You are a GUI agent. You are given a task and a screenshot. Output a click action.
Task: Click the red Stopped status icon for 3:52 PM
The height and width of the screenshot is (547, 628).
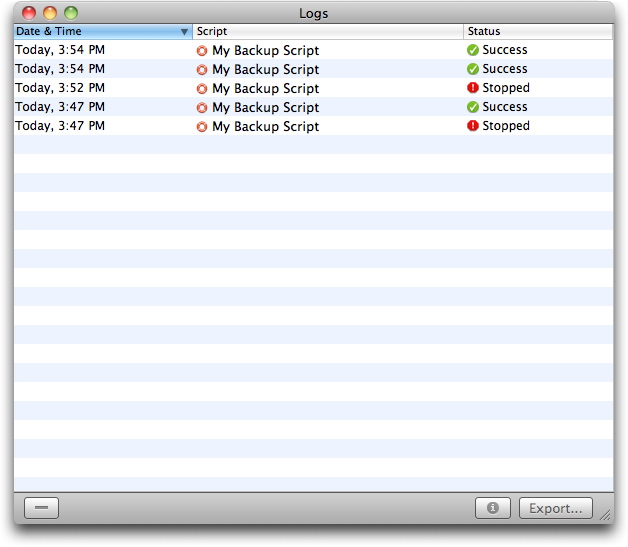(473, 88)
